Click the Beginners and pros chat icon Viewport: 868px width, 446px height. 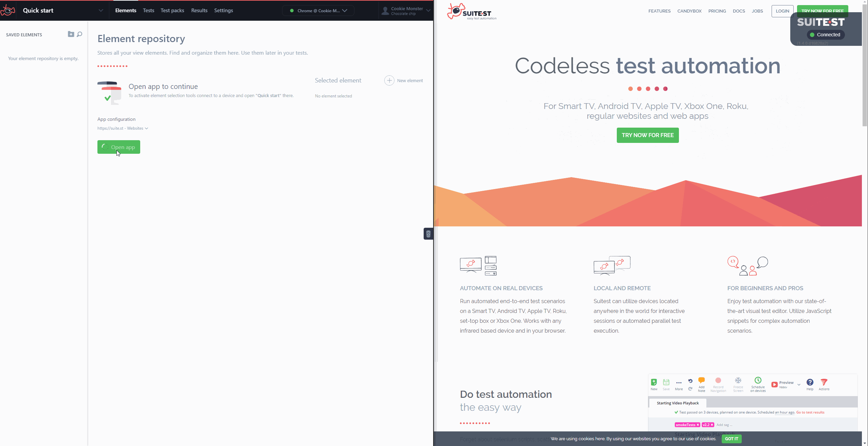747,266
